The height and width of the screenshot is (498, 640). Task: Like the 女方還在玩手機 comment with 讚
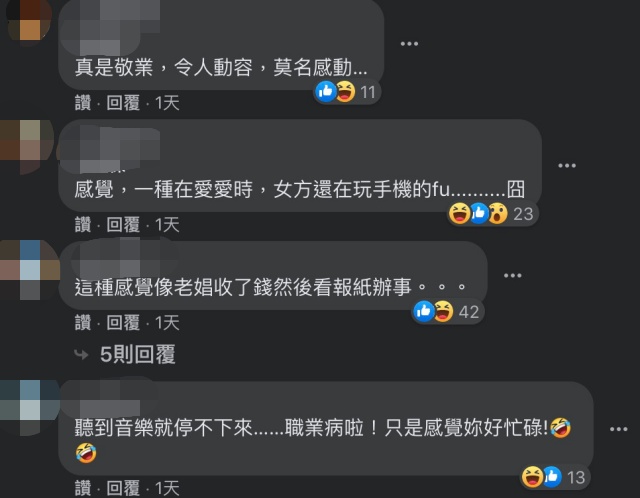tap(83, 225)
